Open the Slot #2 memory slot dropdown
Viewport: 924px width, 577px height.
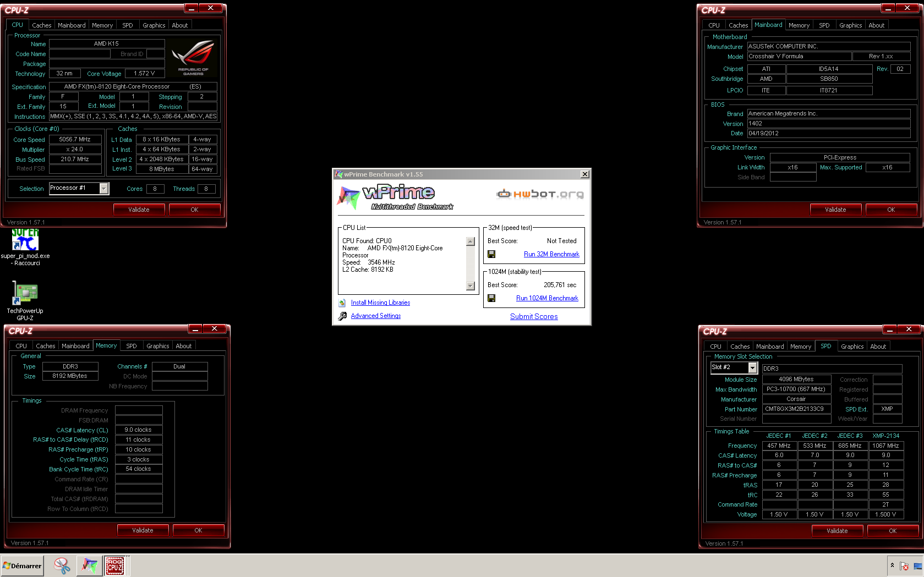[752, 367]
